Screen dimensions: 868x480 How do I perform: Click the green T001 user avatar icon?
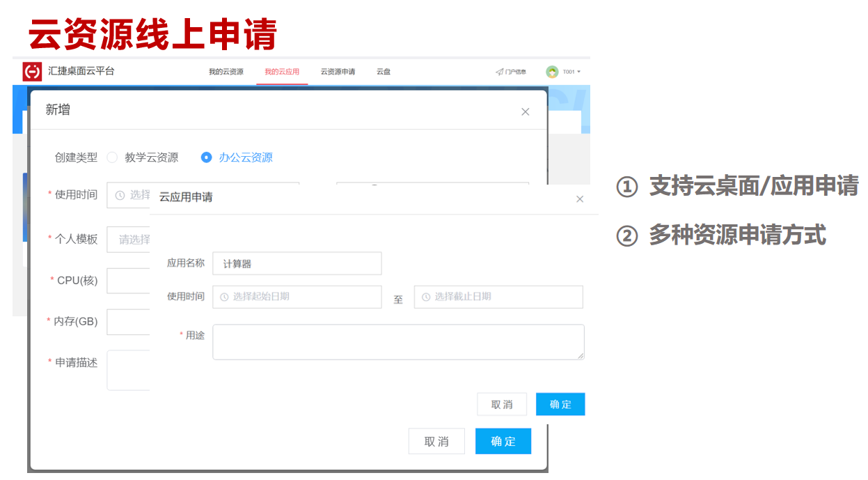pyautogui.click(x=552, y=71)
